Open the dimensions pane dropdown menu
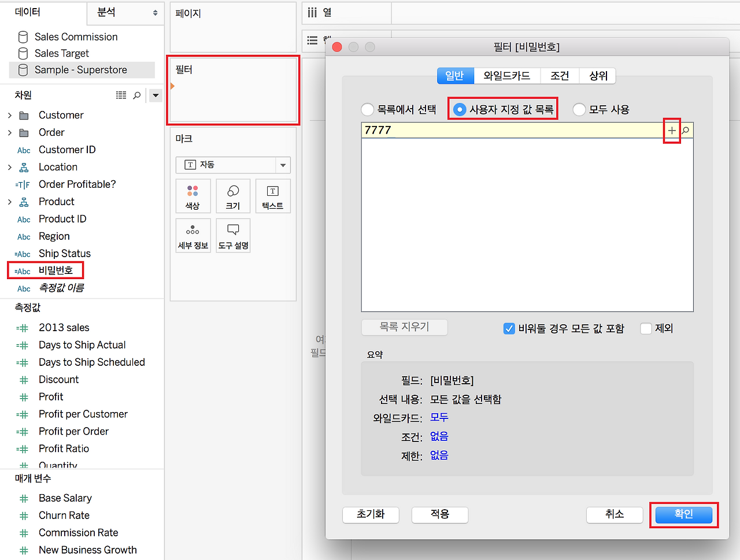Viewport: 740px width, 560px height. [x=156, y=95]
